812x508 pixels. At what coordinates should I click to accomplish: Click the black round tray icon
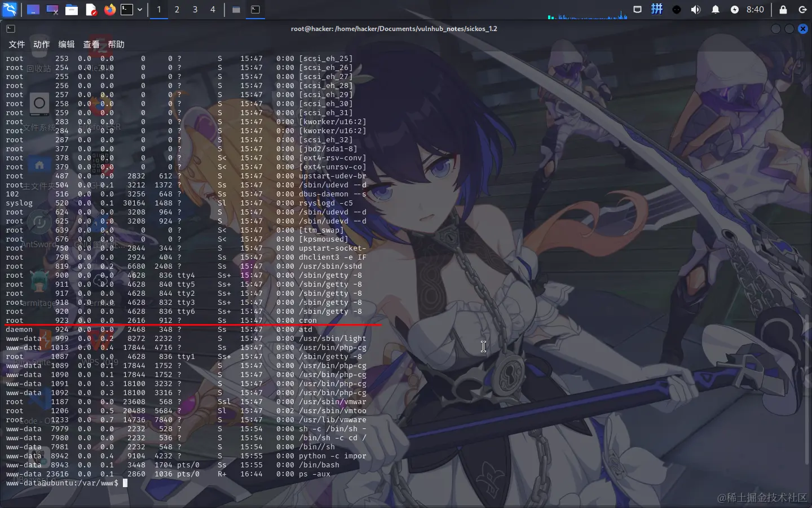tap(677, 10)
